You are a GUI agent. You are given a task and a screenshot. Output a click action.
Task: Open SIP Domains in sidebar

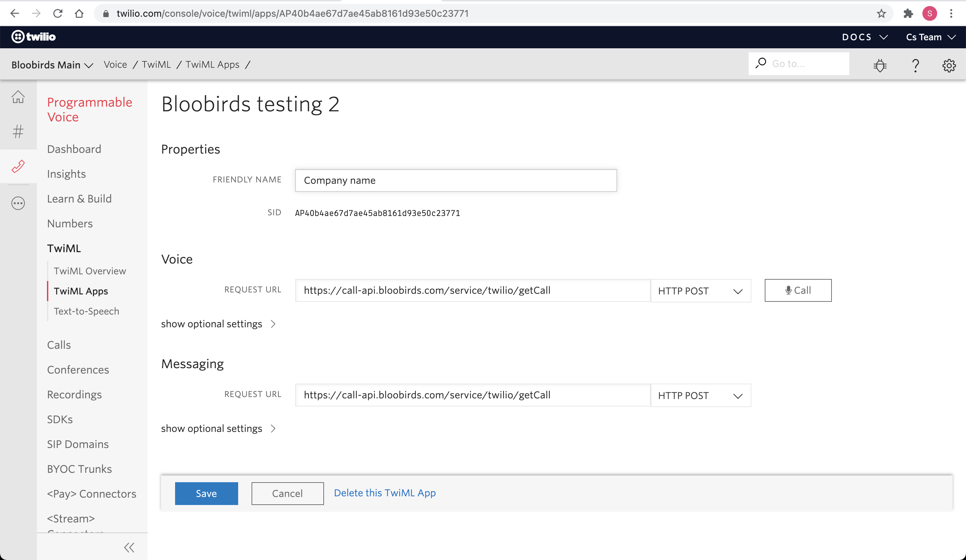[78, 444]
